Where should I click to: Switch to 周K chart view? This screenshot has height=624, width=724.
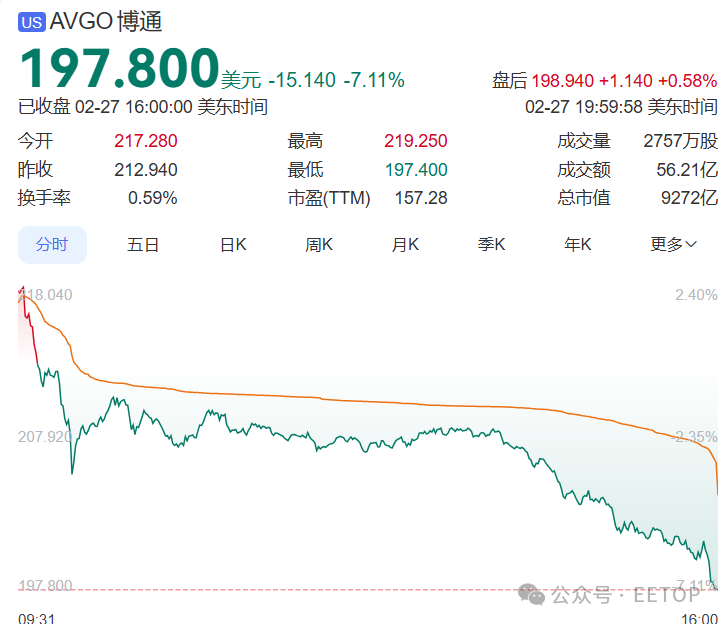pos(319,244)
